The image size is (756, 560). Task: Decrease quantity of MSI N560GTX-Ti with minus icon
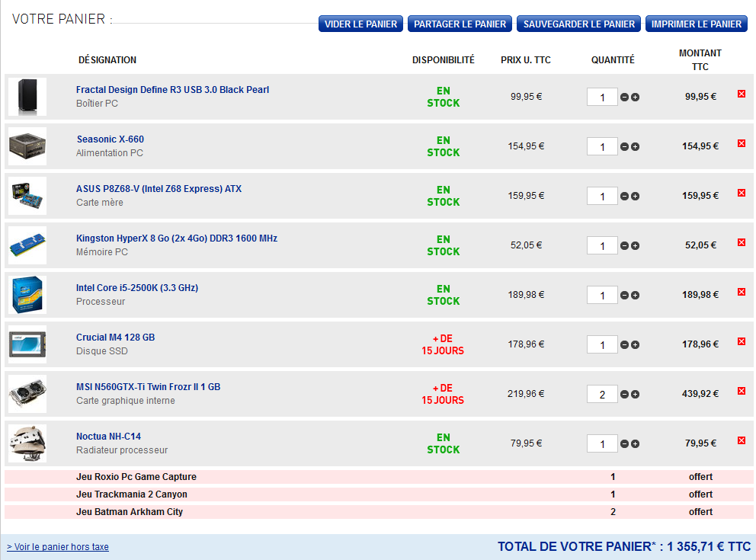point(624,395)
